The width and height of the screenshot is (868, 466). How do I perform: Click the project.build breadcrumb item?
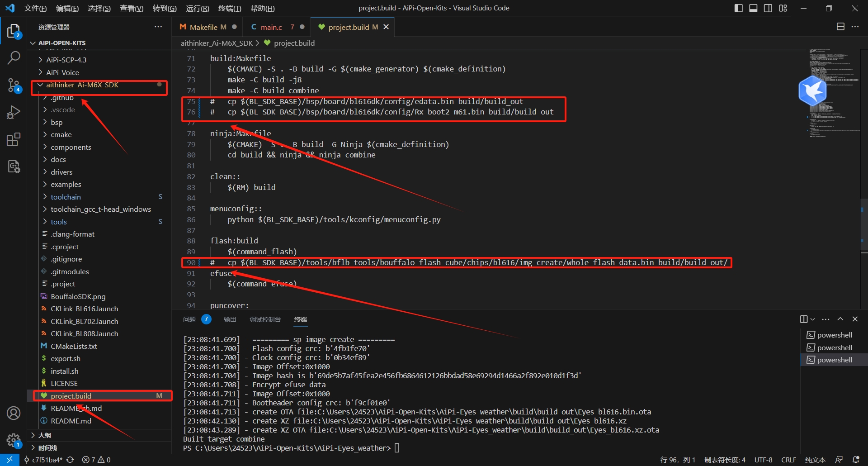(289, 43)
